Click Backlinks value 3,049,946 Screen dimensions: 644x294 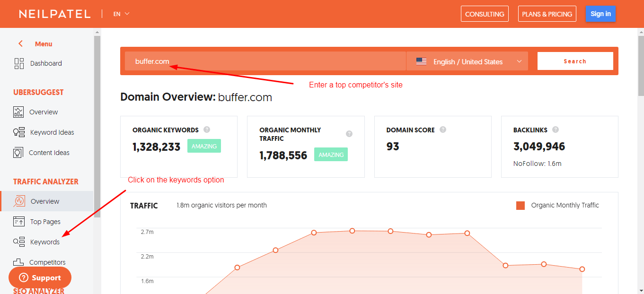[x=539, y=147]
